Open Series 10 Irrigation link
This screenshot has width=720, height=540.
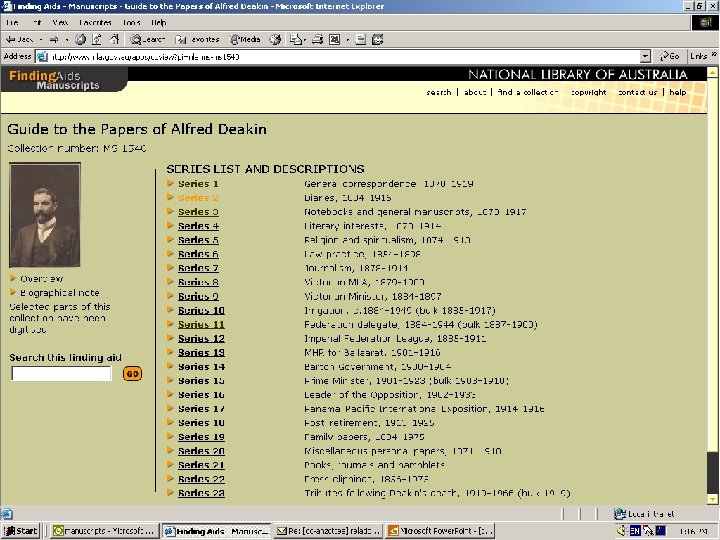(x=201, y=310)
